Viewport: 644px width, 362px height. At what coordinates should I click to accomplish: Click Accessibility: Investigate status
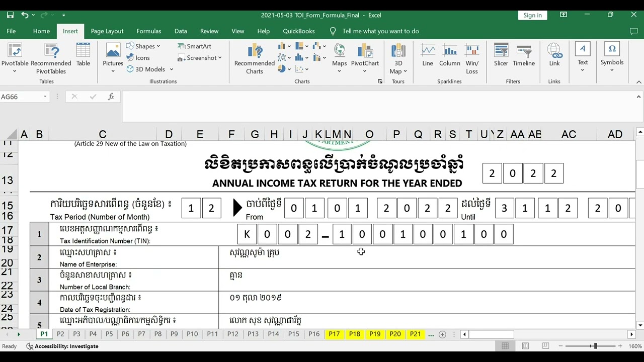[62, 346]
